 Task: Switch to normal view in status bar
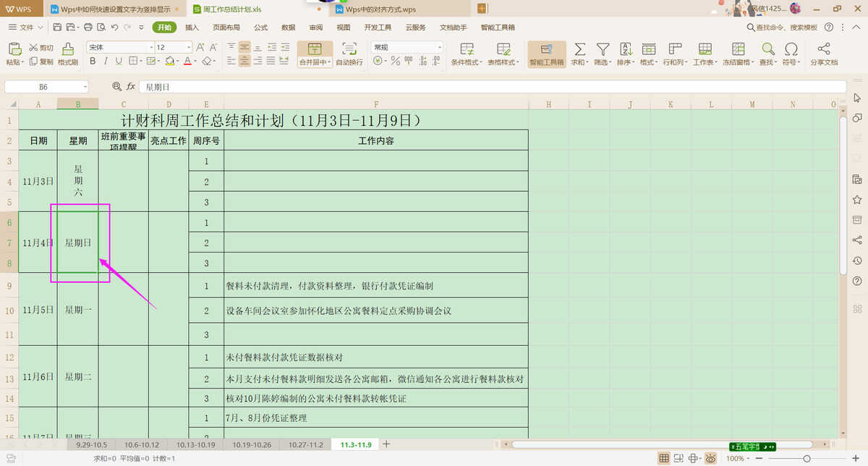(665, 458)
